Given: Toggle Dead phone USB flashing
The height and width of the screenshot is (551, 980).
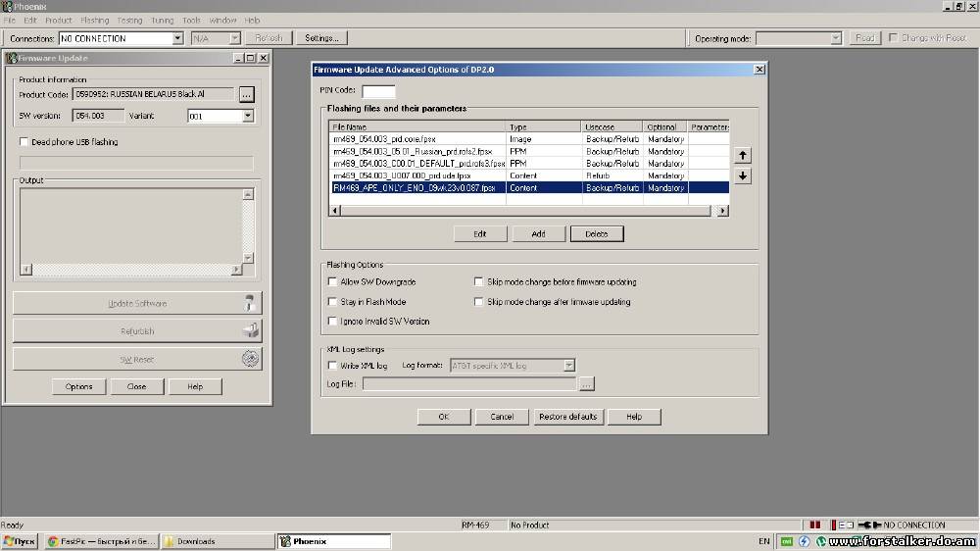Looking at the screenshot, I should pyautogui.click(x=24, y=142).
